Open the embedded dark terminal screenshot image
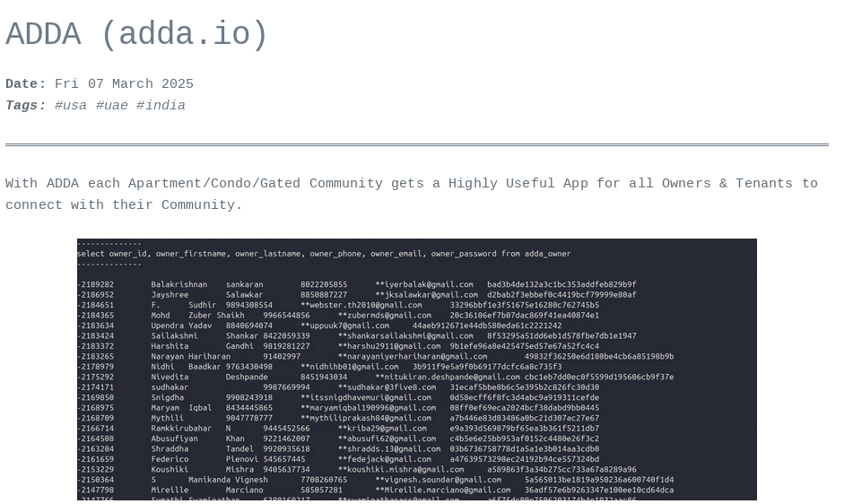Viewport: 862px width, 504px height. coord(417,369)
